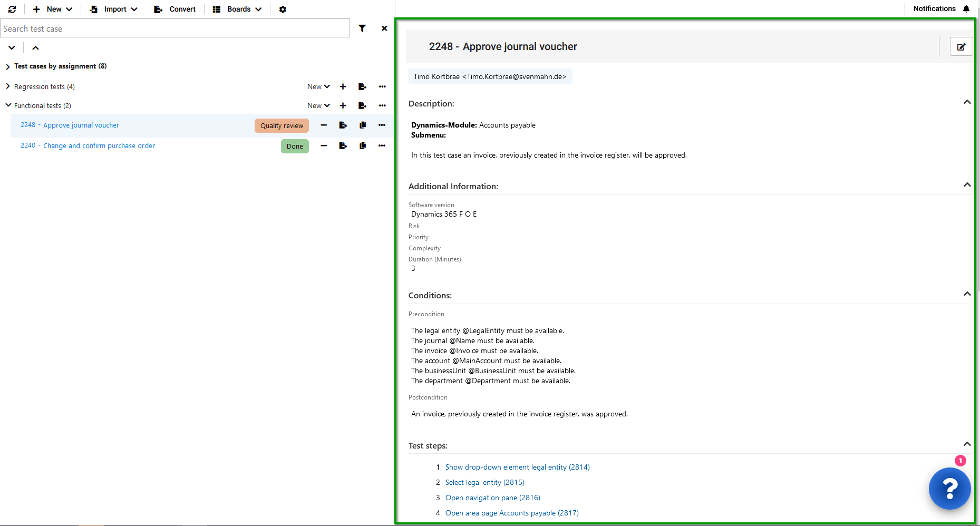This screenshot has height=526, width=980.
Task: Collapse the Description section
Action: (x=967, y=102)
